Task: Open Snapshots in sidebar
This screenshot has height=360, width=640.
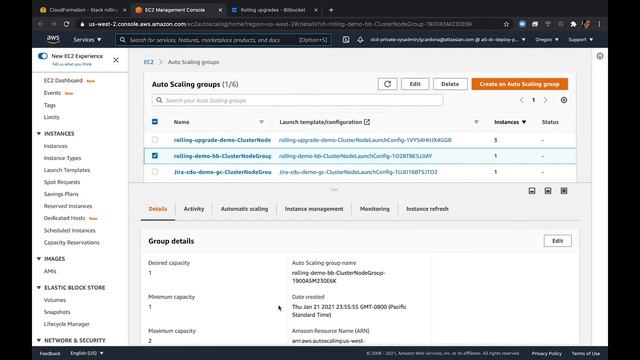Action: 57,312
